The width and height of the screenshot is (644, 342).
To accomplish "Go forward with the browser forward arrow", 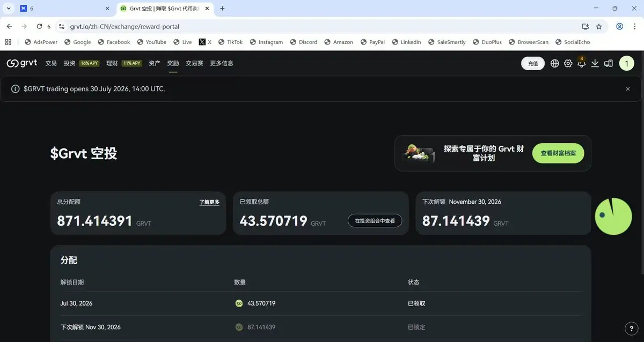I will [x=24, y=26].
